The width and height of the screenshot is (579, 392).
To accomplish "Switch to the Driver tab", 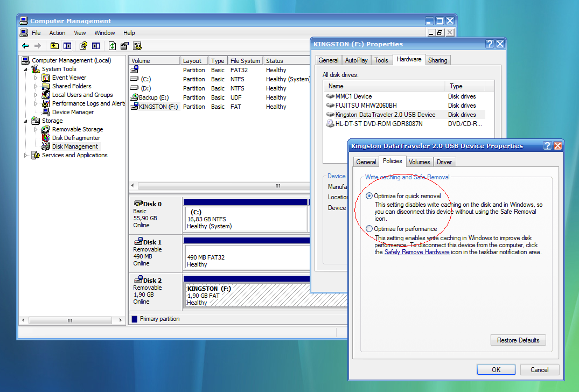I will [444, 162].
